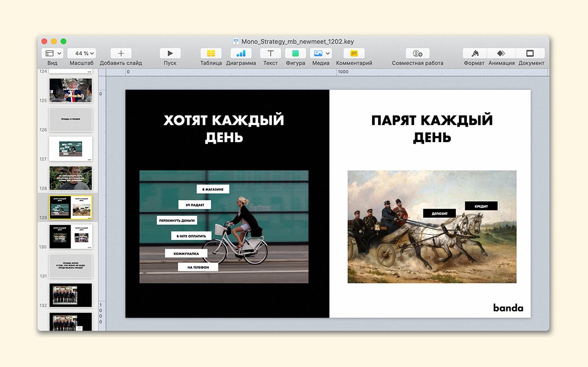Select slide 131 thumbnail

[71, 265]
